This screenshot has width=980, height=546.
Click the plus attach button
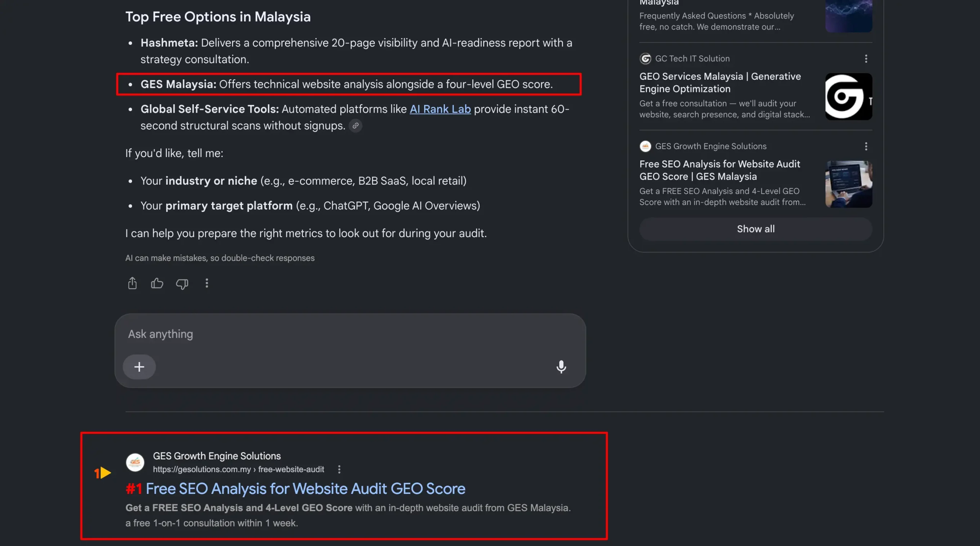(139, 367)
